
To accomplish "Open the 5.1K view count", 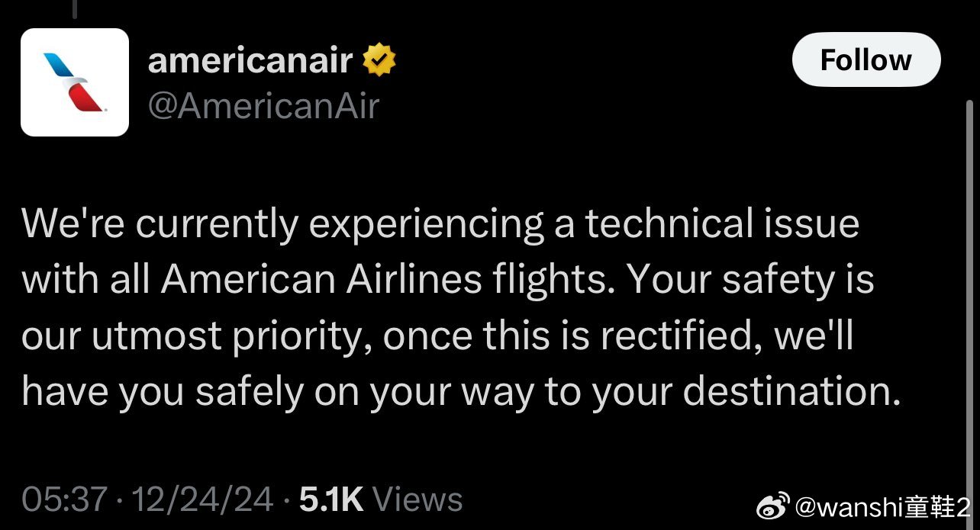I will (330, 499).
